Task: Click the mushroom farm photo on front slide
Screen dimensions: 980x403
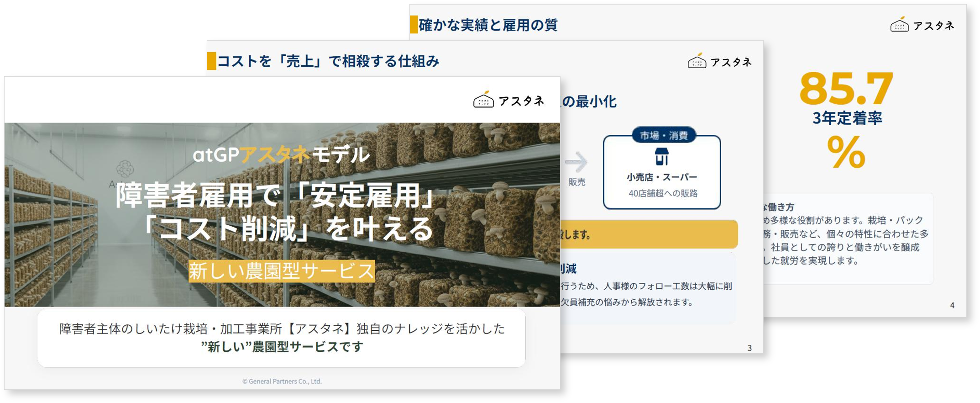Action: click(x=282, y=214)
